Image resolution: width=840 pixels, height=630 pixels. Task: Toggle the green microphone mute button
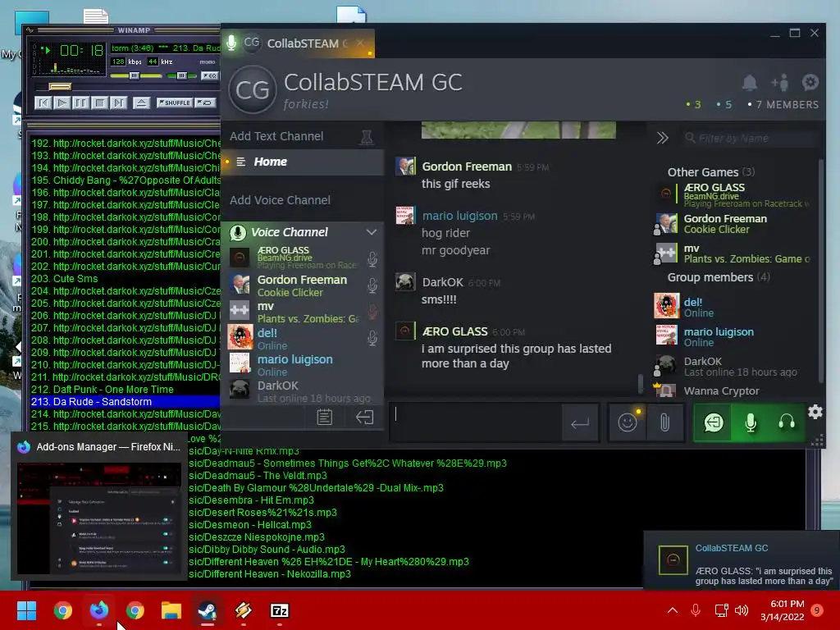(751, 423)
